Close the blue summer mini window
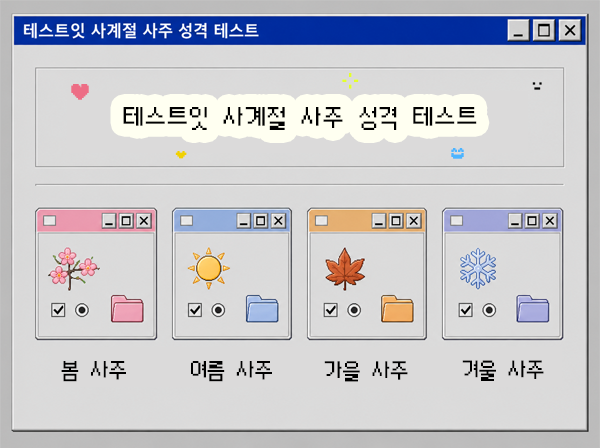This screenshot has width=600, height=448. (x=279, y=221)
